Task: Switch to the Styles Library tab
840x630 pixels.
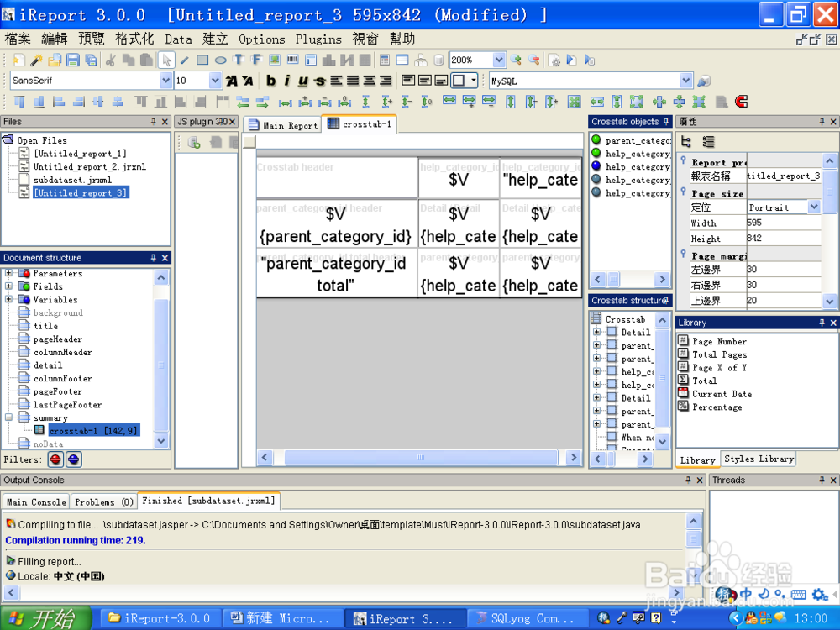Action: click(759, 459)
